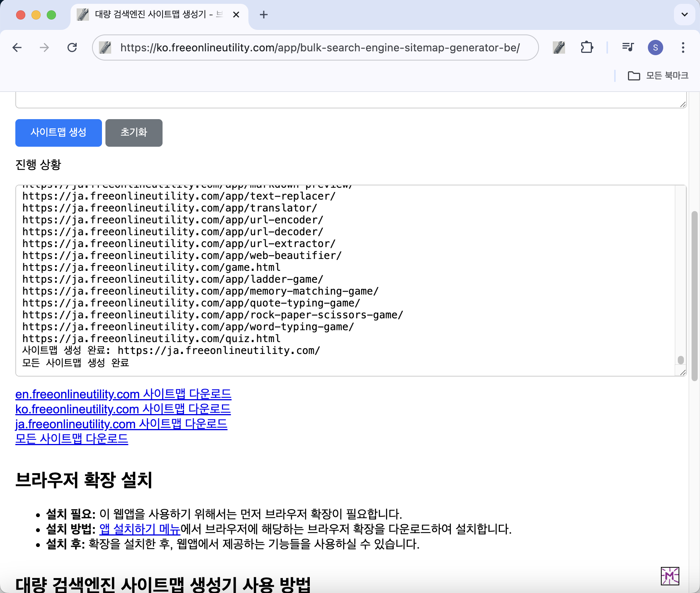
Task: Expand the tab search dropdown arrow
Action: coord(684,15)
